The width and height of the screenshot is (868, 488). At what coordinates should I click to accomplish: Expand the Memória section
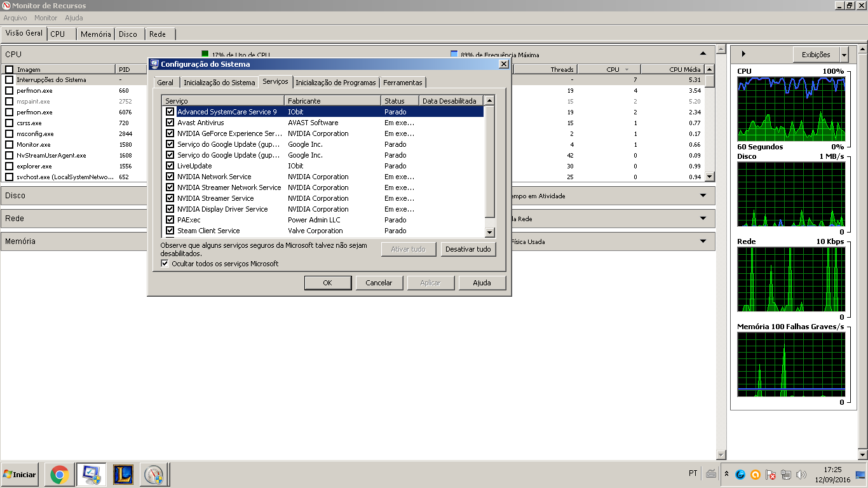703,241
